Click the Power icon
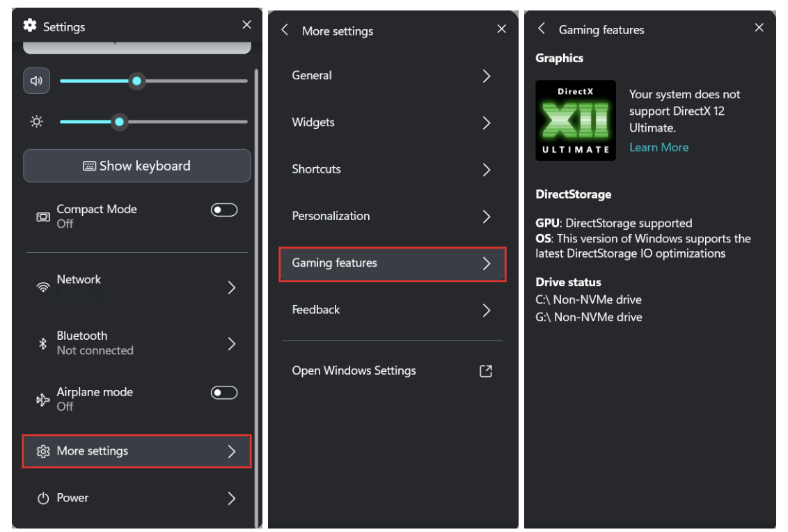This screenshot has width=788, height=532. (x=44, y=497)
